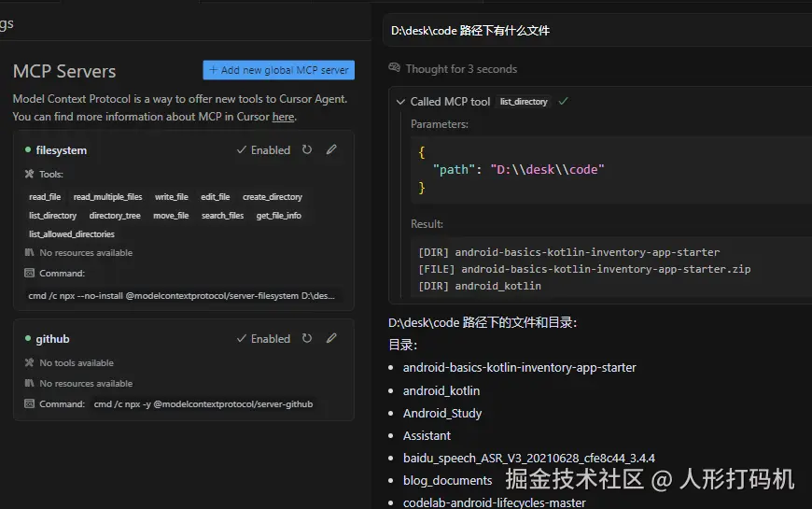Click filesystem Tools wrench icon
This screenshot has width=812, height=509.
[x=30, y=174]
